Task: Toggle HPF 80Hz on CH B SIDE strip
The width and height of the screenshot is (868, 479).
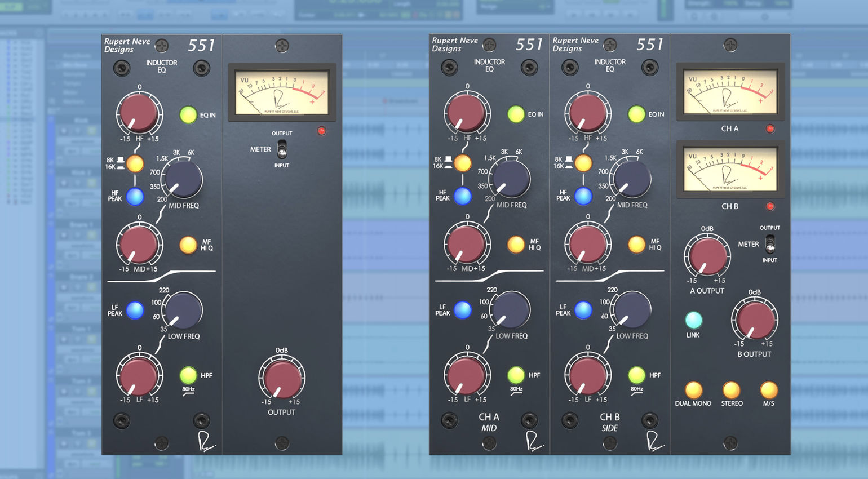Action: pyautogui.click(x=636, y=375)
